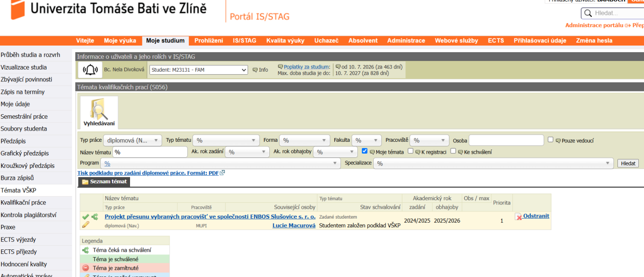Expand the Specializace dropdown
This screenshot has width=644, height=277.
pyautogui.click(x=493, y=163)
